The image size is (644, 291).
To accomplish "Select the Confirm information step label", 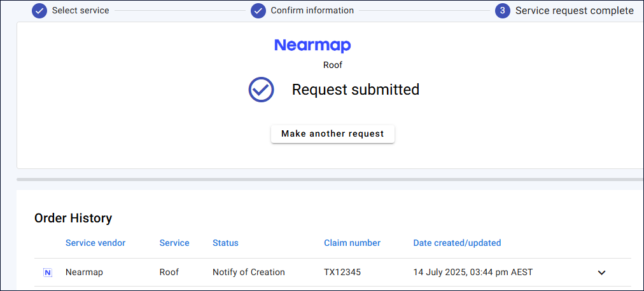I will (x=312, y=11).
